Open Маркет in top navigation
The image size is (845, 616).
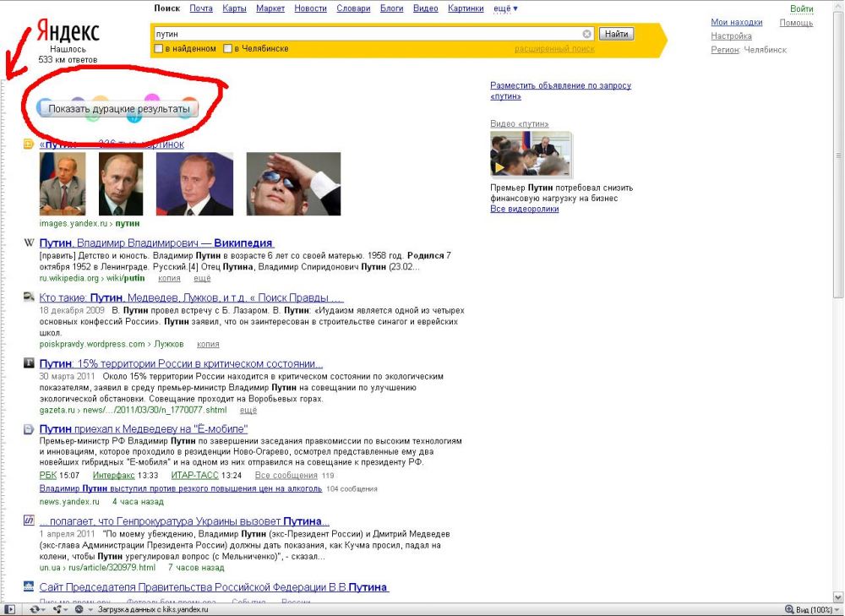pos(270,8)
